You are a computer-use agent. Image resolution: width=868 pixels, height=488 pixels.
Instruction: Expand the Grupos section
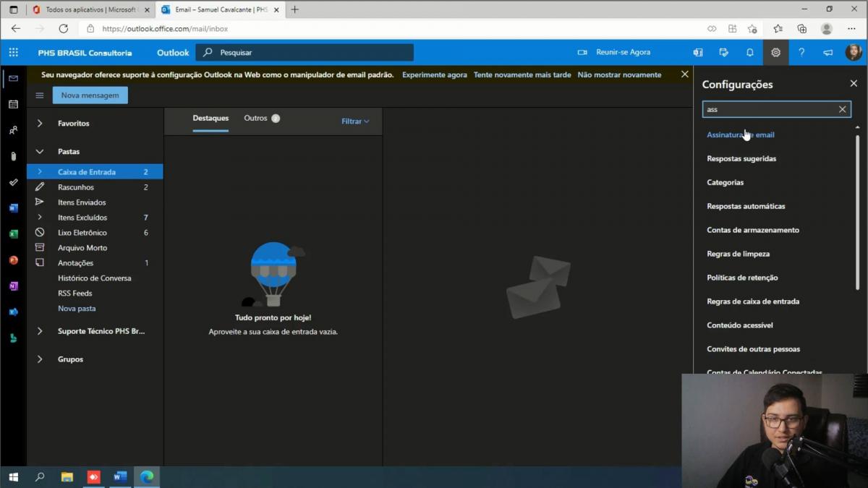coord(40,359)
